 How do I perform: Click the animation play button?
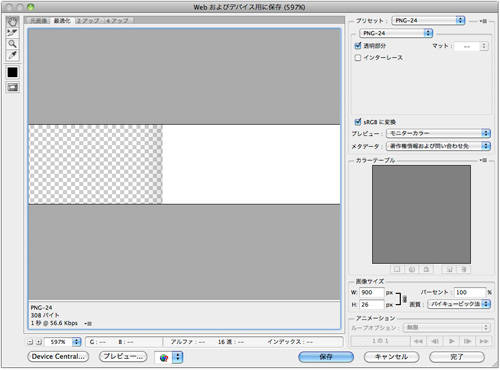click(x=451, y=341)
